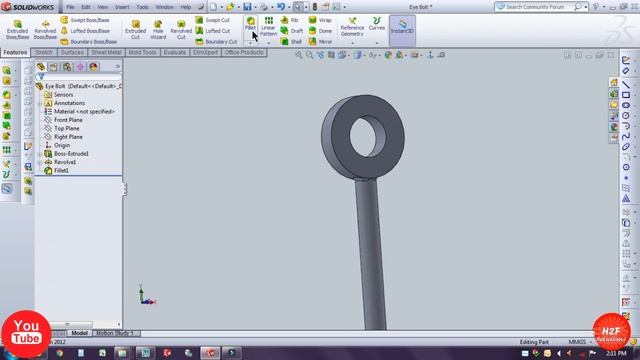Save the document with Save icon
Image resolution: width=640 pixels, height=360 pixels.
(247, 7)
